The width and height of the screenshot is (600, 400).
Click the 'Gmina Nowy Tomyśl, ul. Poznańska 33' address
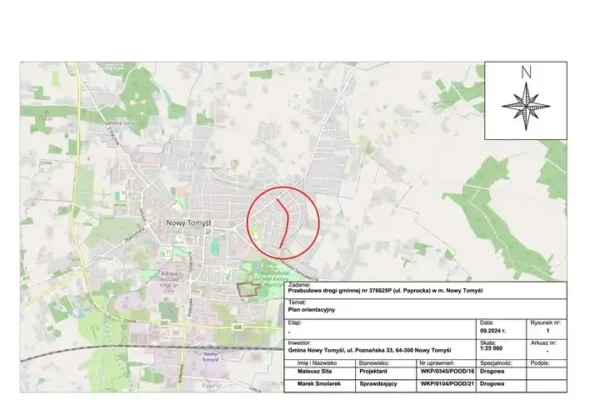370,350
